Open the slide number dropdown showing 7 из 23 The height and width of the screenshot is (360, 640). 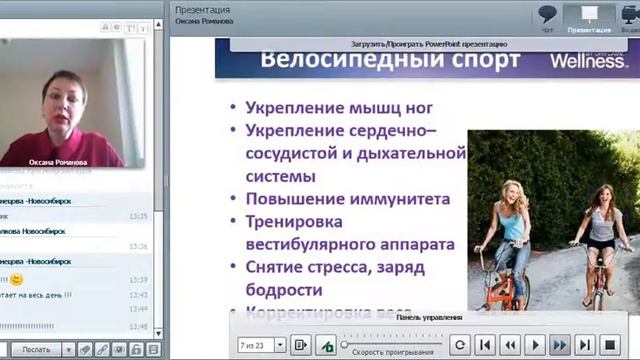(280, 345)
